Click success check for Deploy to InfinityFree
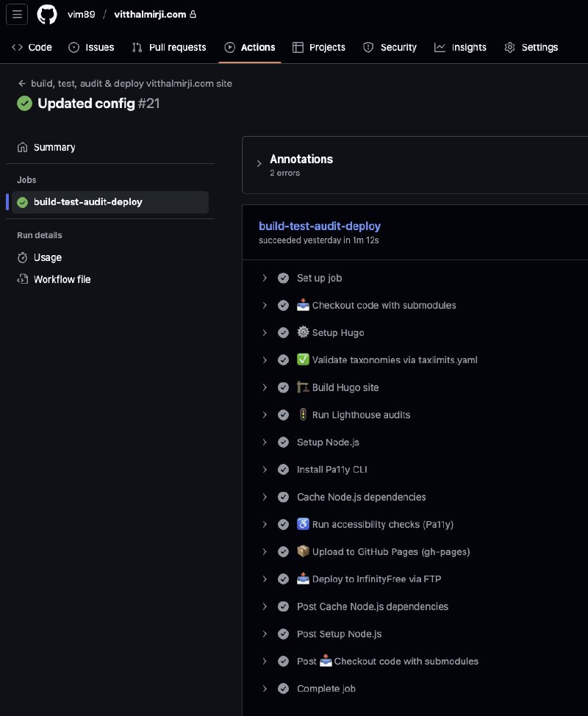The width and height of the screenshot is (588, 716). (283, 579)
